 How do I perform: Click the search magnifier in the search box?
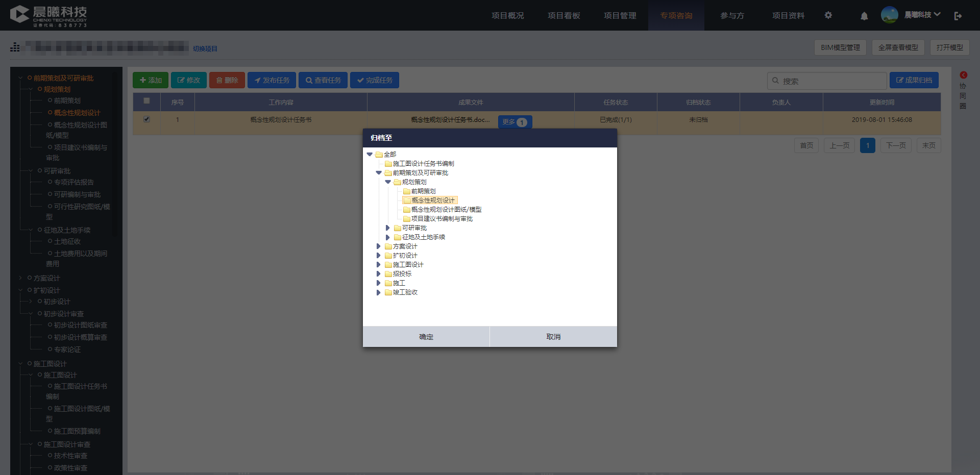(775, 81)
